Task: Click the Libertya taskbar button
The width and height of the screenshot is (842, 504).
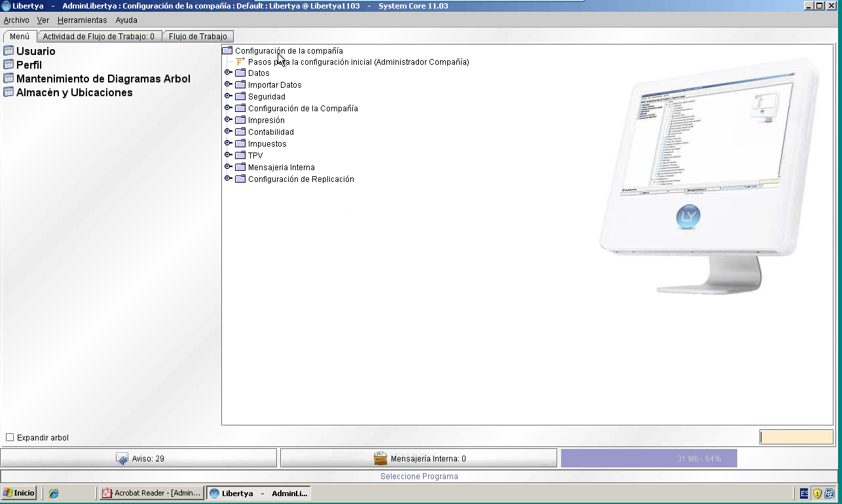Action: [x=259, y=493]
